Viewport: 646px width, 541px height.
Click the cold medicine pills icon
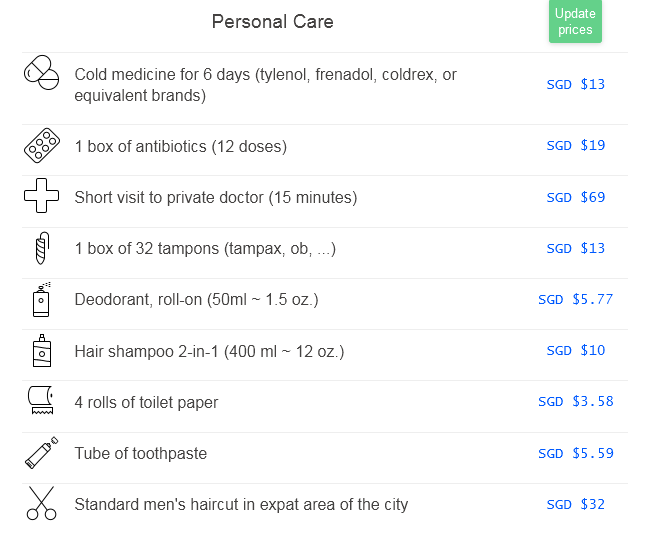point(42,74)
